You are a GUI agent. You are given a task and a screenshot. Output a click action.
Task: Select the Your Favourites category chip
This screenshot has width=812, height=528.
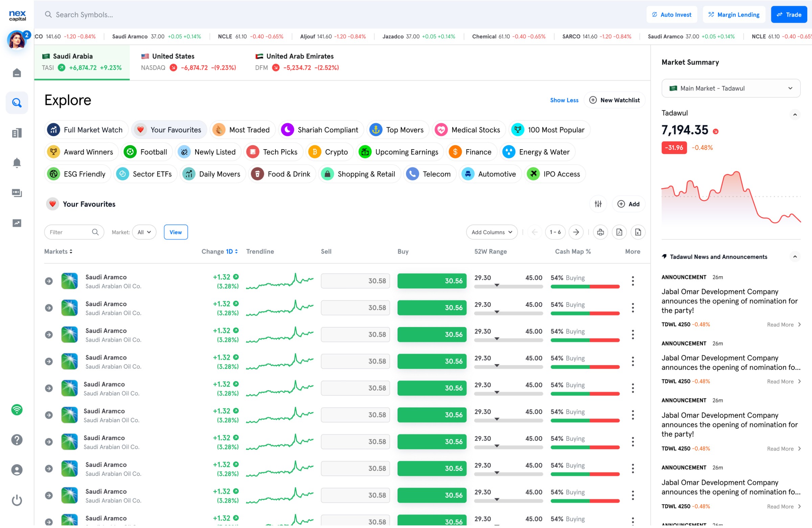[169, 130]
